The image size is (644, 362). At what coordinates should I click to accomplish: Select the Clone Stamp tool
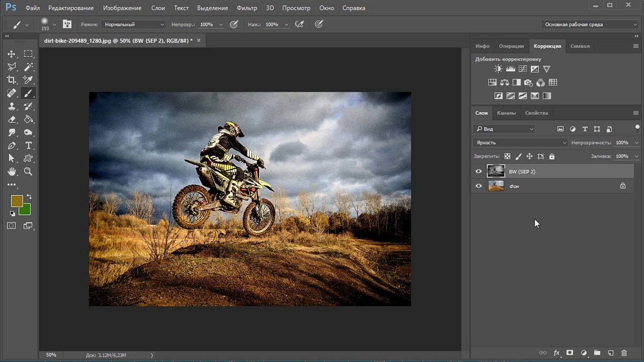[11, 106]
